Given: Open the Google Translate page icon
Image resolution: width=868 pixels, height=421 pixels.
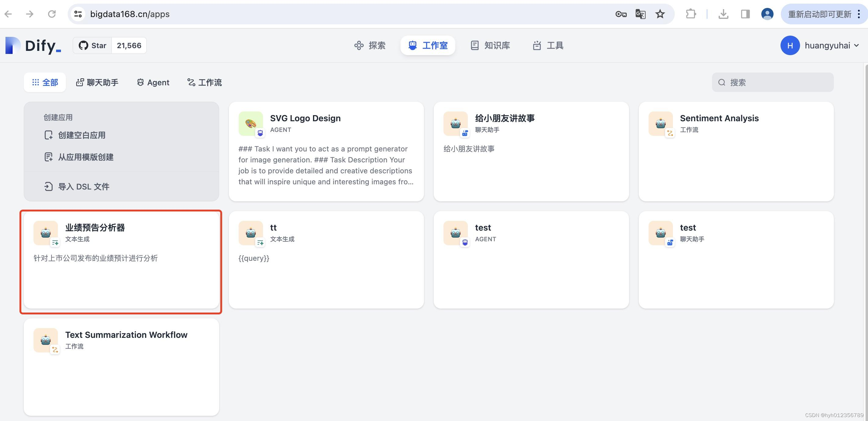Looking at the screenshot, I should click(x=640, y=14).
